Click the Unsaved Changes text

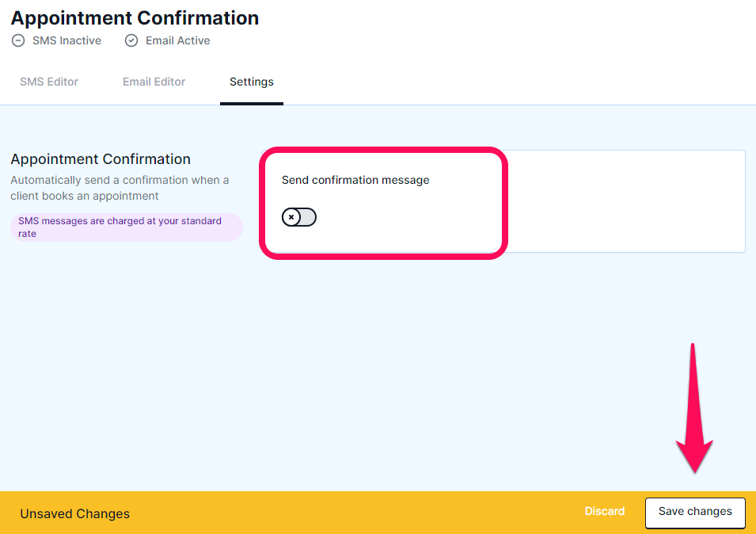pos(74,513)
